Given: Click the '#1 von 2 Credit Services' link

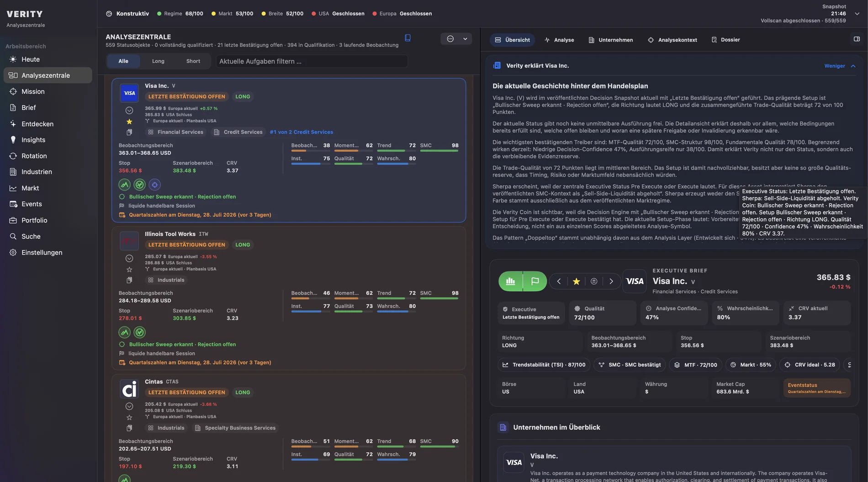Looking at the screenshot, I should pos(301,132).
